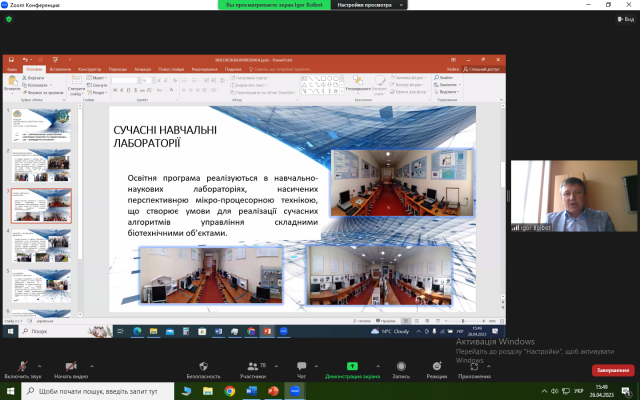Open Zoom Security options (Безопасность)
Image resolution: width=640 pixels, height=400 pixels.
tap(203, 370)
